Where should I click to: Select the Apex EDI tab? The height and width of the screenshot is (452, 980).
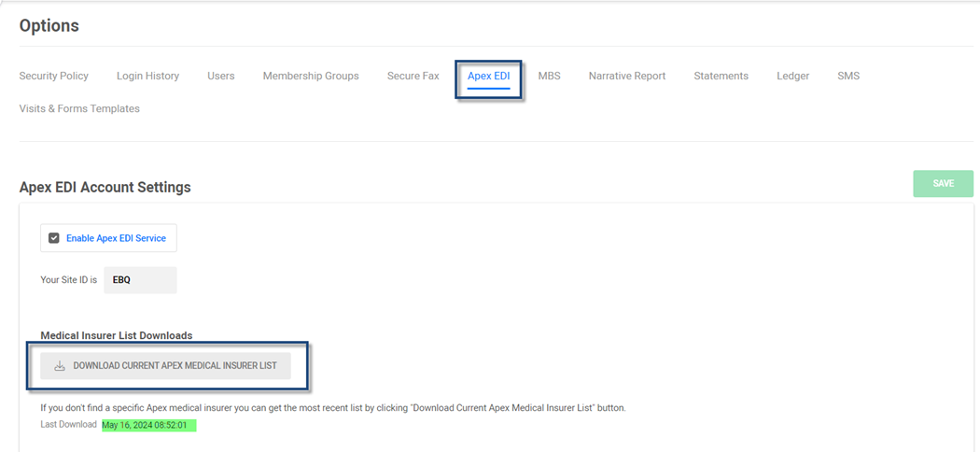point(489,76)
